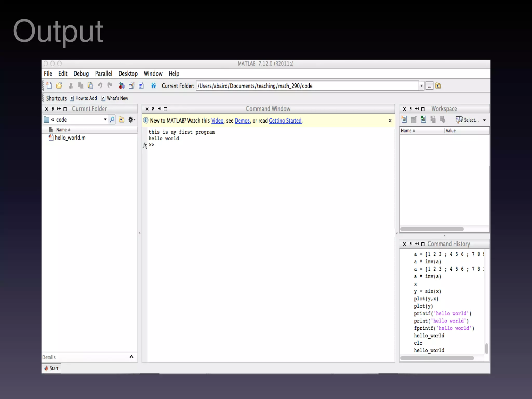Maximize the Command Window panel

pyautogui.click(x=165, y=109)
